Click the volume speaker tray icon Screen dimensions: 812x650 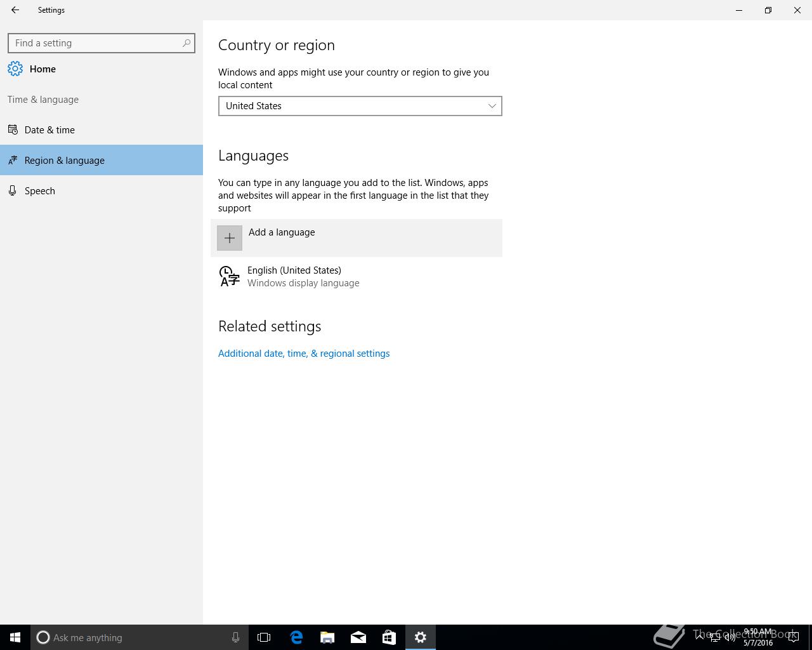point(730,637)
